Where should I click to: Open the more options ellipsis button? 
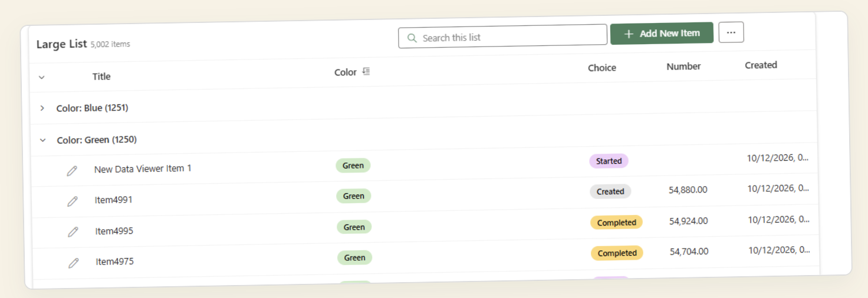coord(731,32)
